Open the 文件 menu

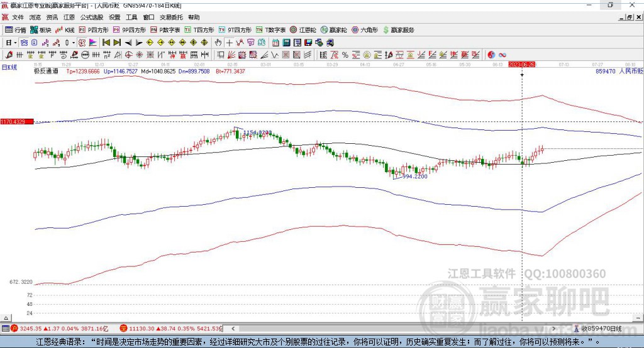(x=18, y=17)
